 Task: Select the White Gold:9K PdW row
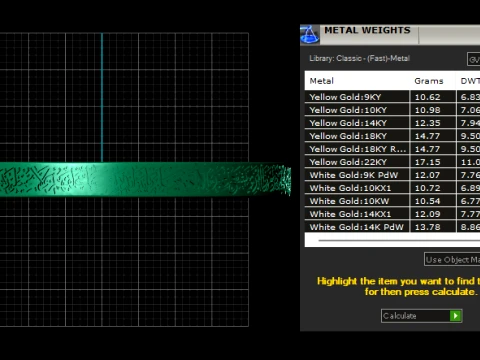click(x=392, y=175)
